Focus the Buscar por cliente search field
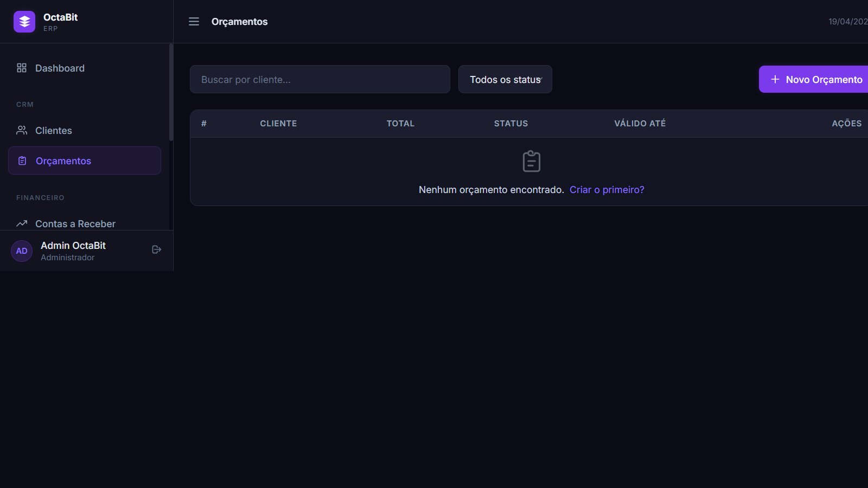 (320, 79)
